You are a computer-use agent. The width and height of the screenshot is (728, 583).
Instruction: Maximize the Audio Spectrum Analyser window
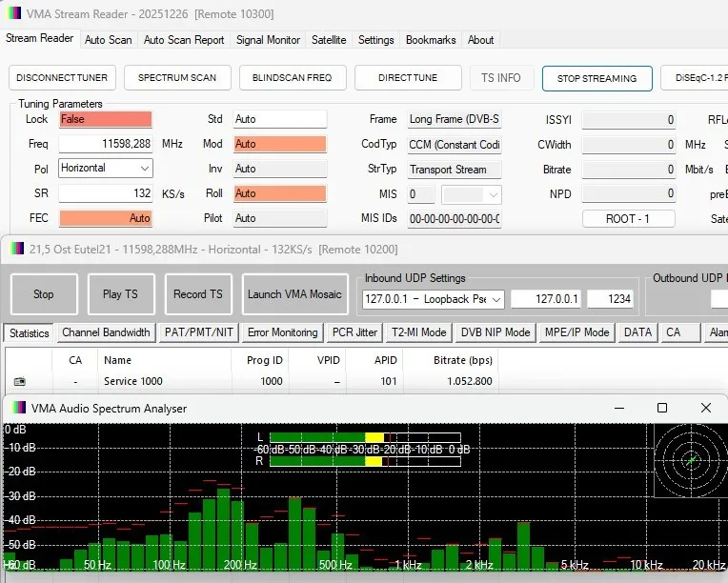662,408
